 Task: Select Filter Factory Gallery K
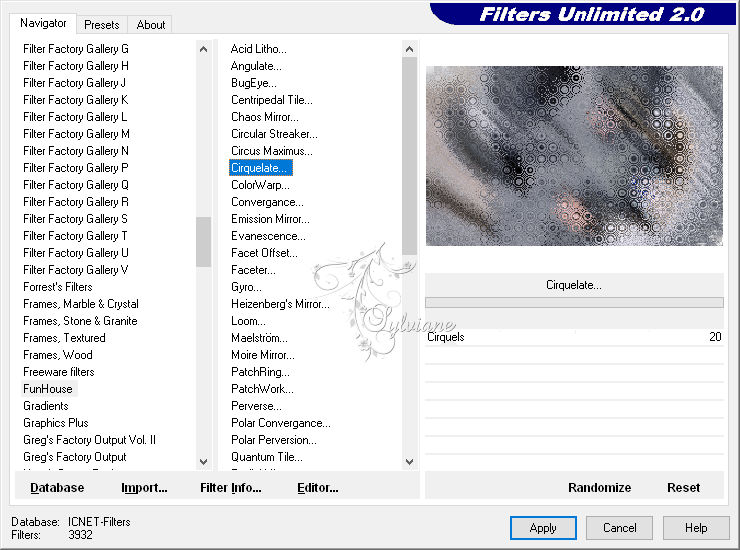76,100
